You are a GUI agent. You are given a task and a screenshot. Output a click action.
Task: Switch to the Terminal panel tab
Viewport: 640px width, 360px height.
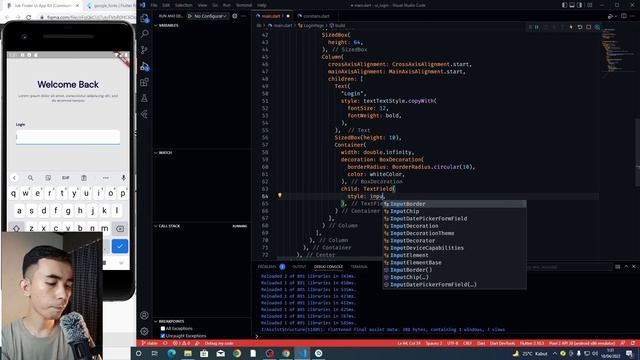[x=359, y=267]
